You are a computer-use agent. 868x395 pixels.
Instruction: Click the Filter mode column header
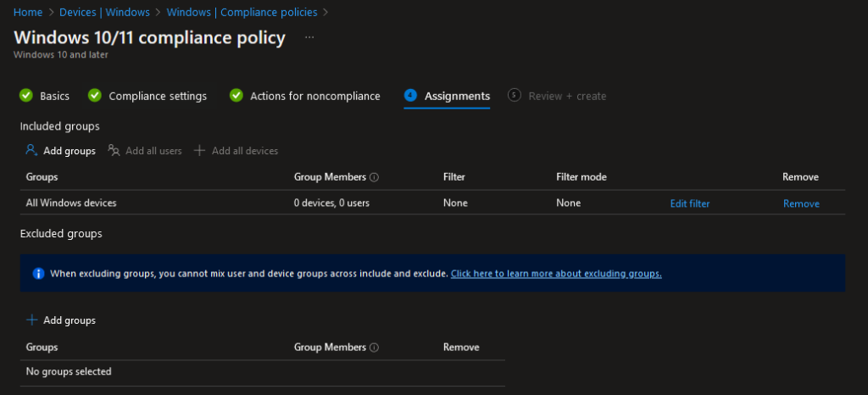pos(581,177)
